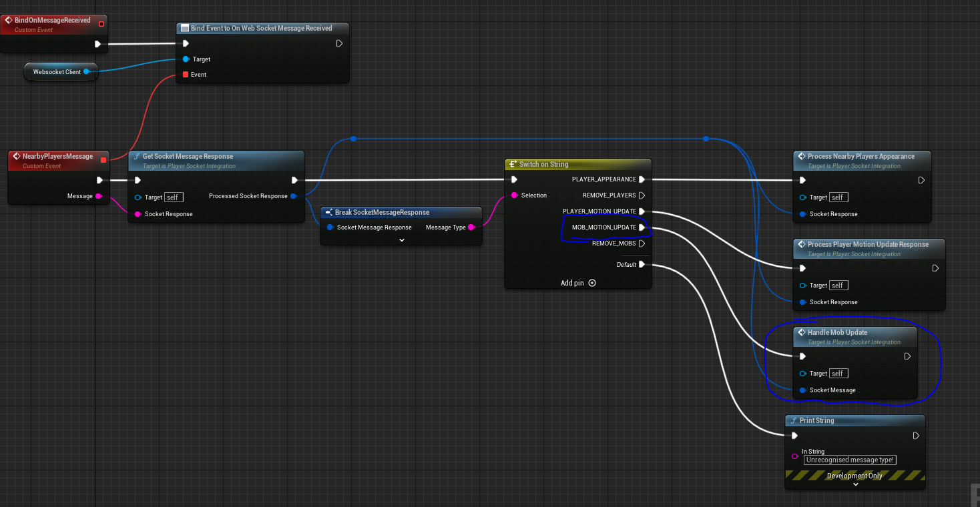Click the REMOVE_MOBS output pin
The height and width of the screenshot is (507, 980).
pos(642,243)
